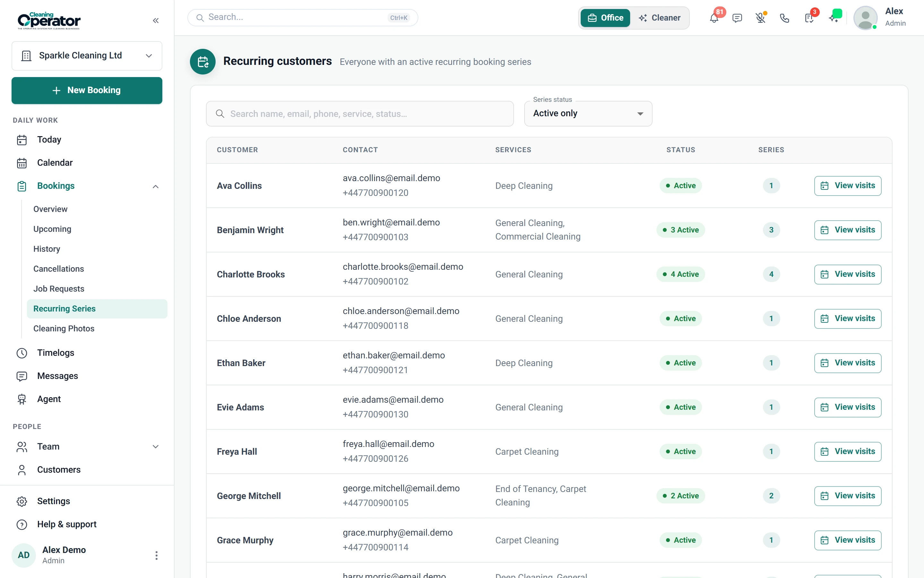Click the CUSTOMER column header
924x578 pixels.
coord(237,150)
